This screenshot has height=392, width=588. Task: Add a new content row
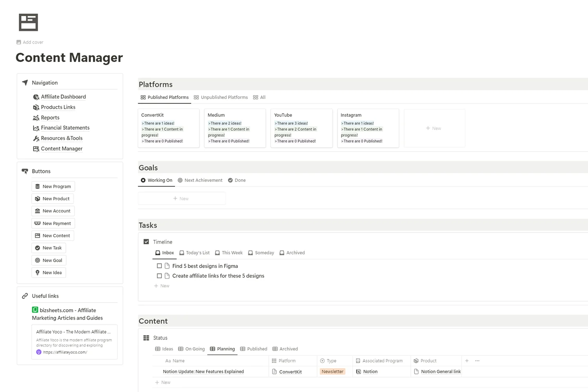click(163, 383)
